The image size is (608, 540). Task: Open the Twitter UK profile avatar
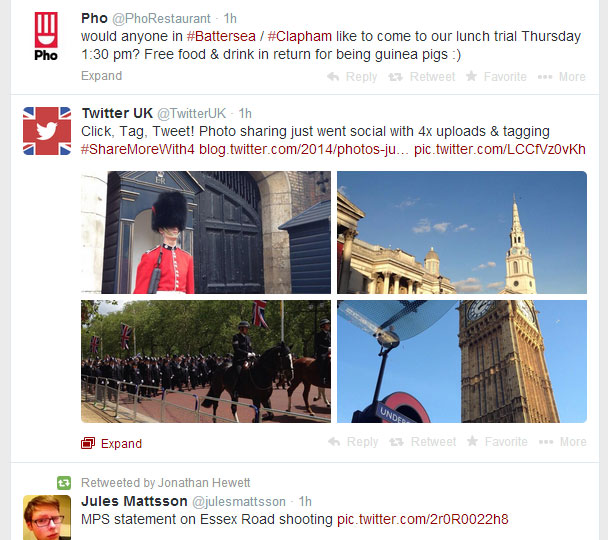point(47,131)
